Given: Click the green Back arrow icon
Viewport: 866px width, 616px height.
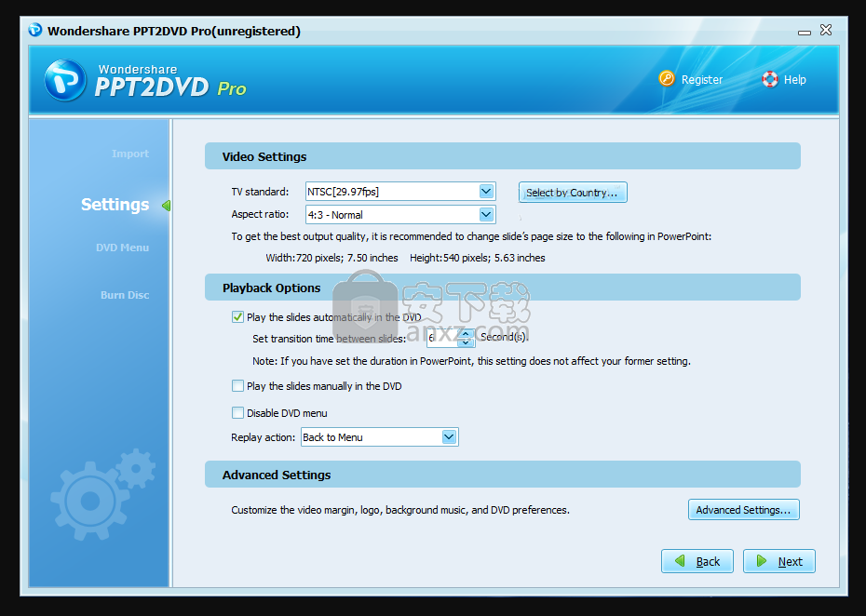Looking at the screenshot, I should point(680,561).
